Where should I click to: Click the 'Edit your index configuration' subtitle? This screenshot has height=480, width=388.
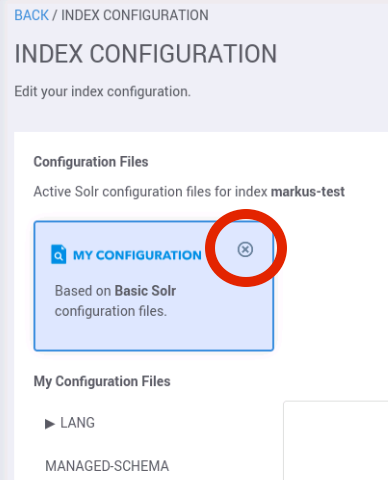[103, 92]
